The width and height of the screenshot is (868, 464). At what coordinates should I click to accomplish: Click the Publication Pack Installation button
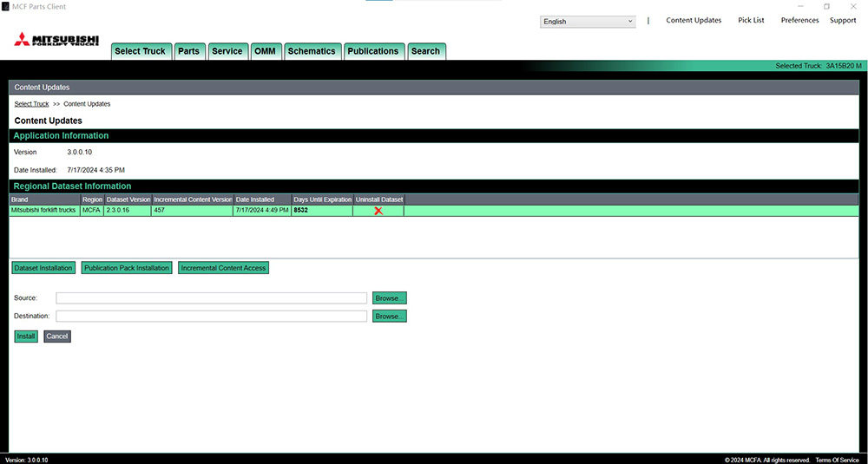(127, 268)
